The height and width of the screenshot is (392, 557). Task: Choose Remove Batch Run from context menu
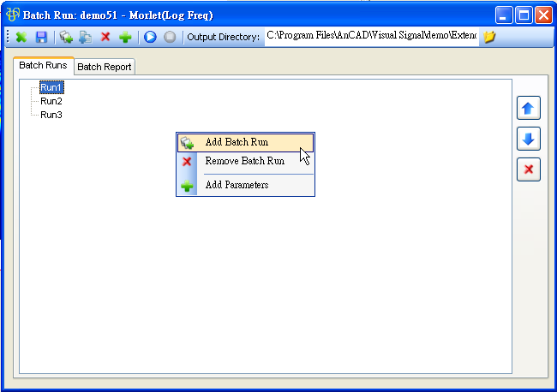click(244, 161)
